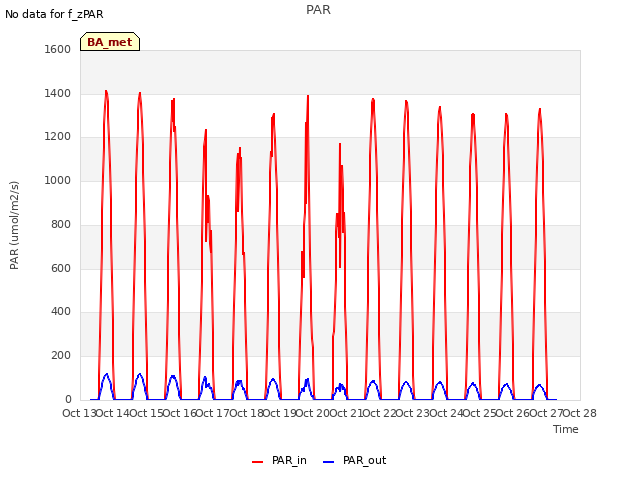This screenshot has width=640, height=480.
Task: Click the Oct 13 x-axis label
Action: click(x=79, y=413)
